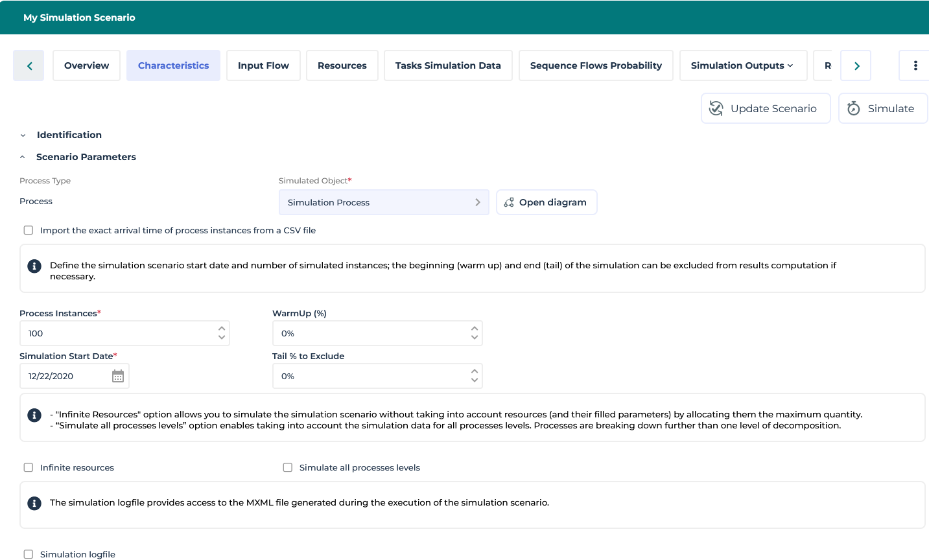This screenshot has width=929, height=560.
Task: Tick the Simulate all processes levels checkbox
Action: tap(288, 467)
